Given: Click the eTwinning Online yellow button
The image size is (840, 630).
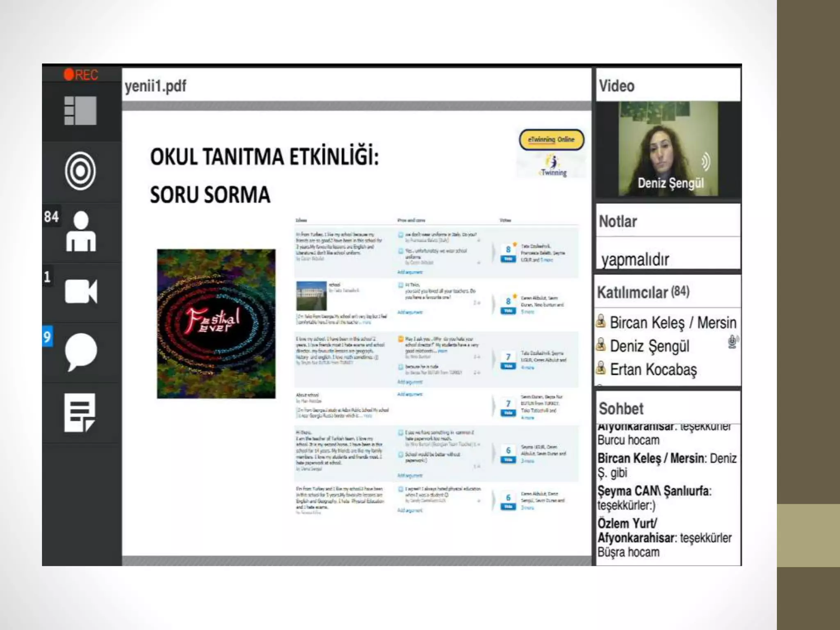Looking at the screenshot, I should 551,139.
